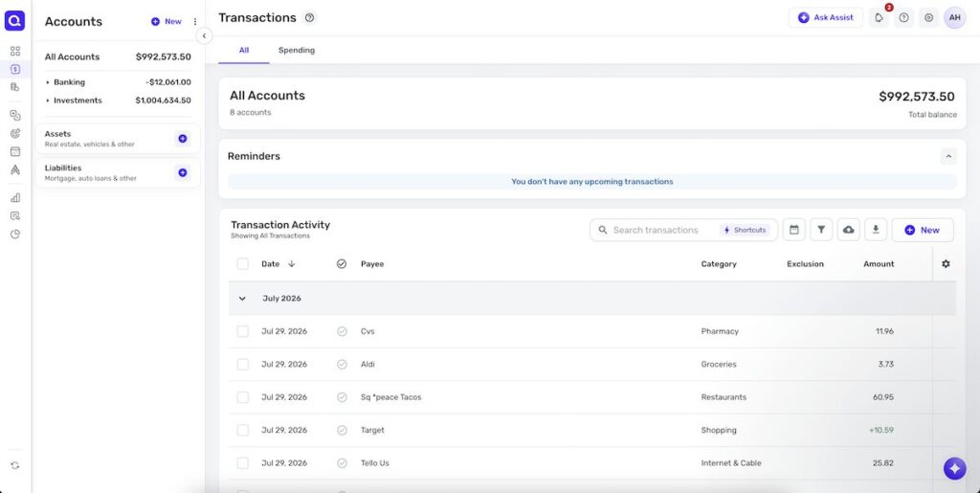Click the Shortcuts button in search bar
The width and height of the screenshot is (980, 493).
(x=745, y=230)
